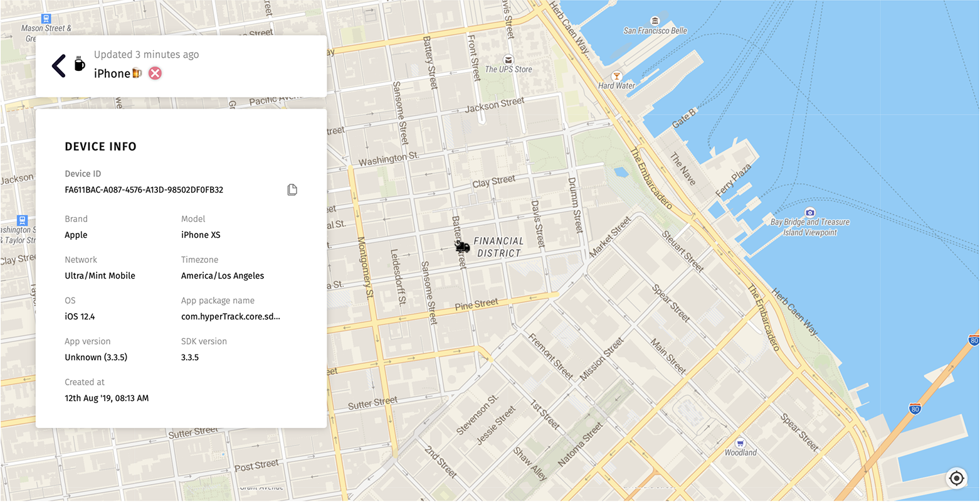This screenshot has height=502, width=980.
Task: Click the Washington St. label on the map
Action: tap(388, 158)
